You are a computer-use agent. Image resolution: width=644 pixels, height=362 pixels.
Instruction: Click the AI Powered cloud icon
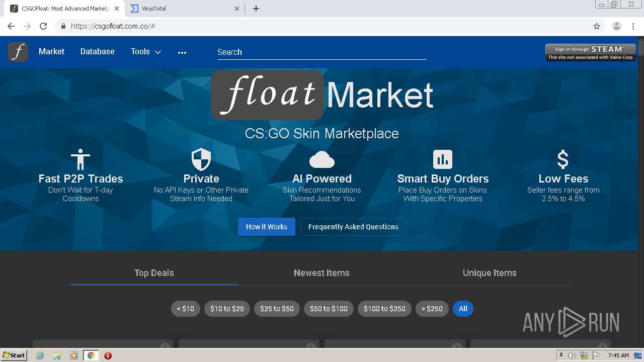pos(322,160)
